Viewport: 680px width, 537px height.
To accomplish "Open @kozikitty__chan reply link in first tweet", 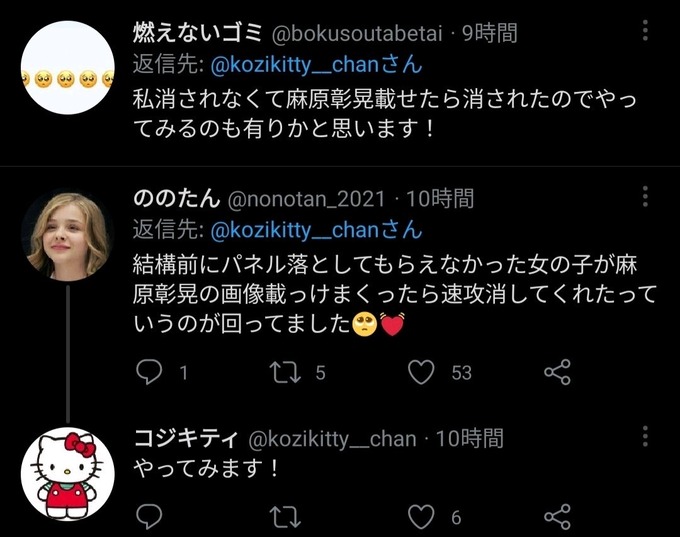I will (316, 65).
